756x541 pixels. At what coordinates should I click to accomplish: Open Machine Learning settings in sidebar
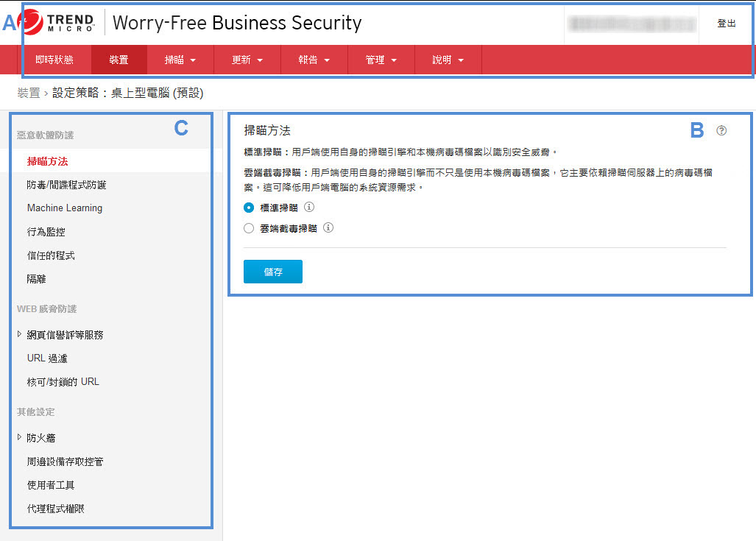pos(65,208)
